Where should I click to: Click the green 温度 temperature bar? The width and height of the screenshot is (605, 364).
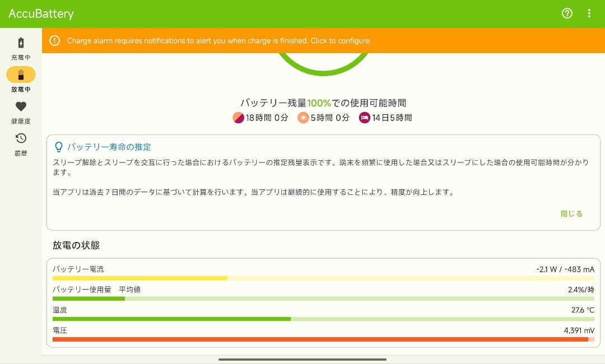[x=323, y=319]
